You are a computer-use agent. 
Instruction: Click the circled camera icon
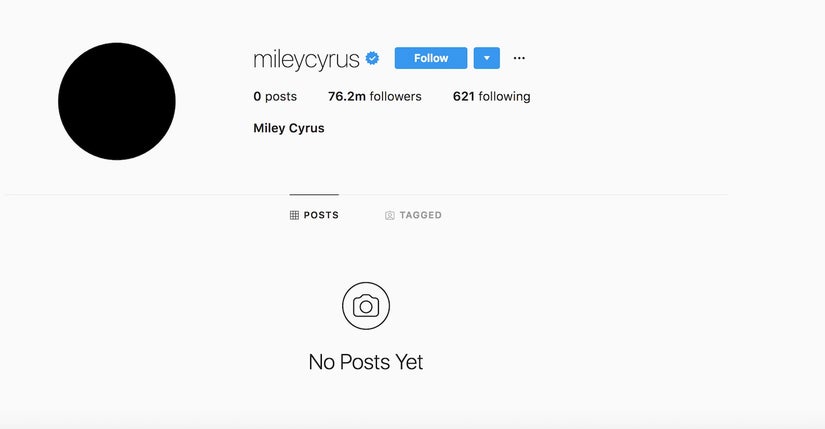(x=366, y=306)
